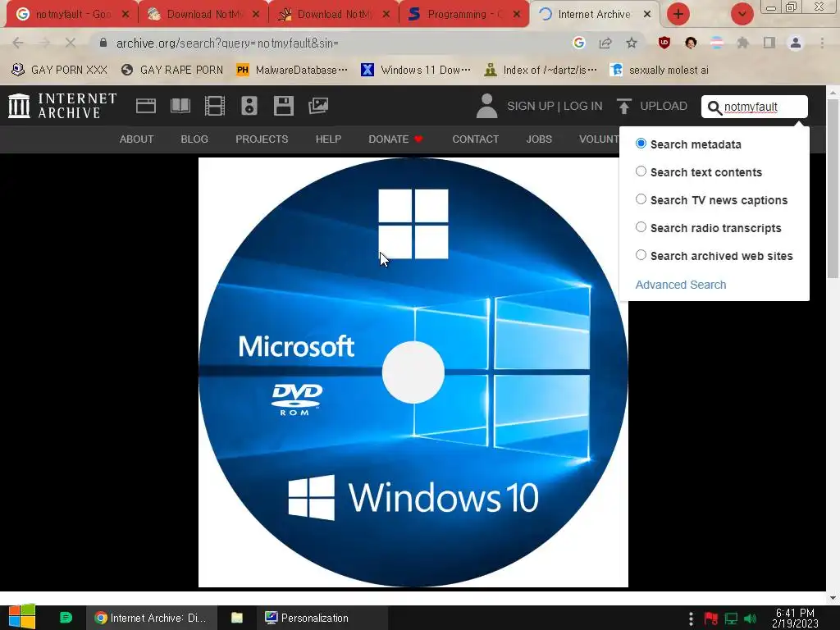Open the tab search dropdown arrow
The width and height of the screenshot is (840, 630).
pyautogui.click(x=742, y=14)
